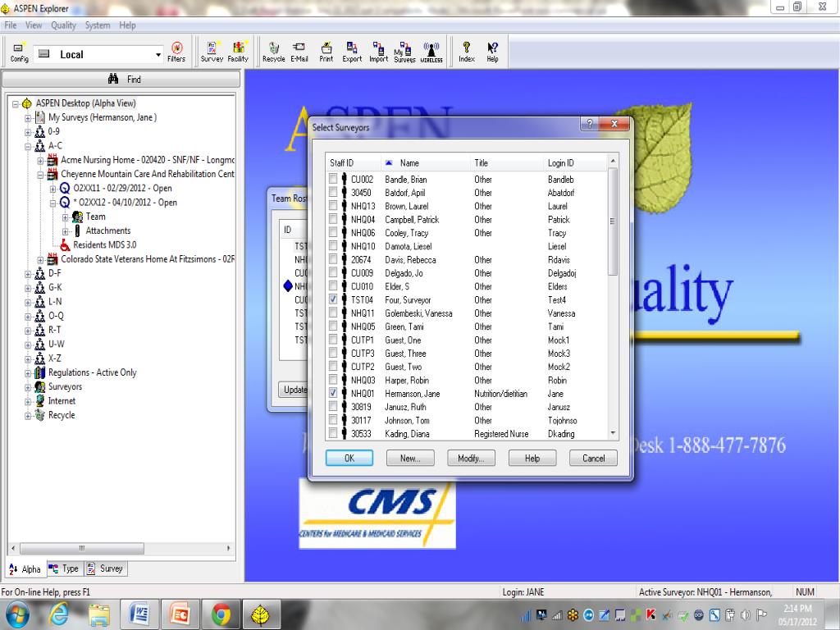This screenshot has width=840, height=630.
Task: Select the Surveyors node icon in tree
Action: [39, 387]
